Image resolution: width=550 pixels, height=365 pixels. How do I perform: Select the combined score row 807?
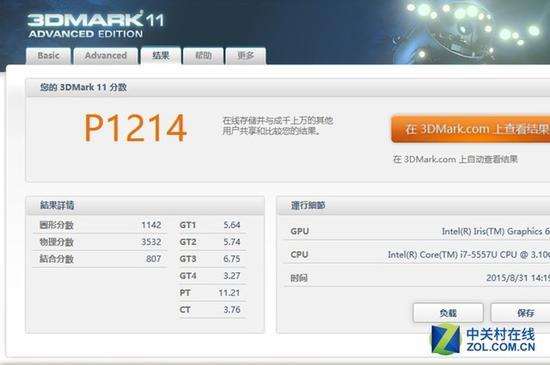click(100, 259)
